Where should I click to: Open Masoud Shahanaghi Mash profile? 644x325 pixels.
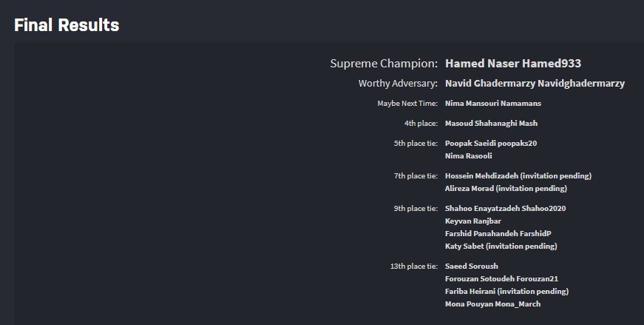tap(491, 124)
